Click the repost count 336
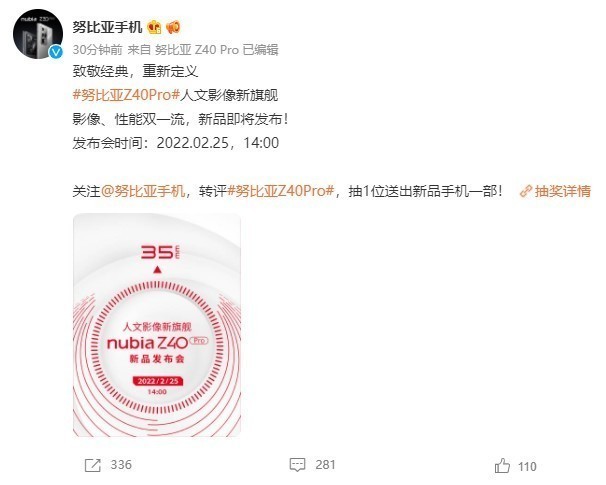Image resolution: width=606 pixels, height=485 pixels. point(121,465)
